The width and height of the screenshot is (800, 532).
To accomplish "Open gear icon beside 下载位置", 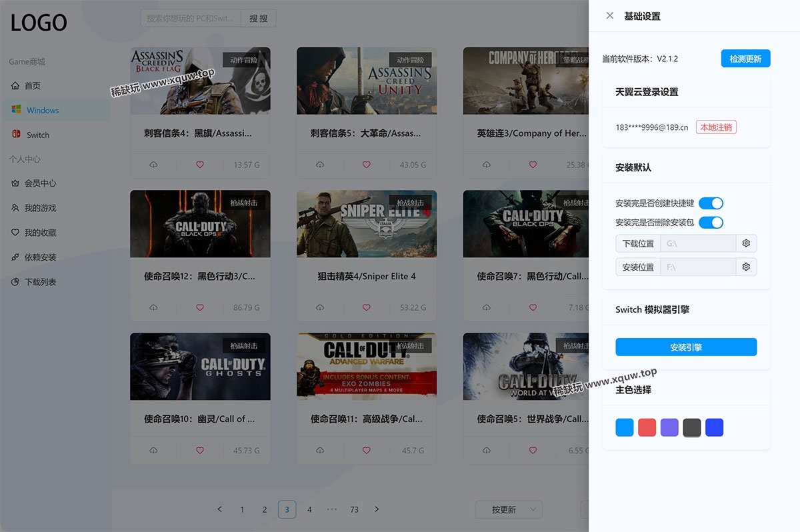I will click(x=746, y=243).
